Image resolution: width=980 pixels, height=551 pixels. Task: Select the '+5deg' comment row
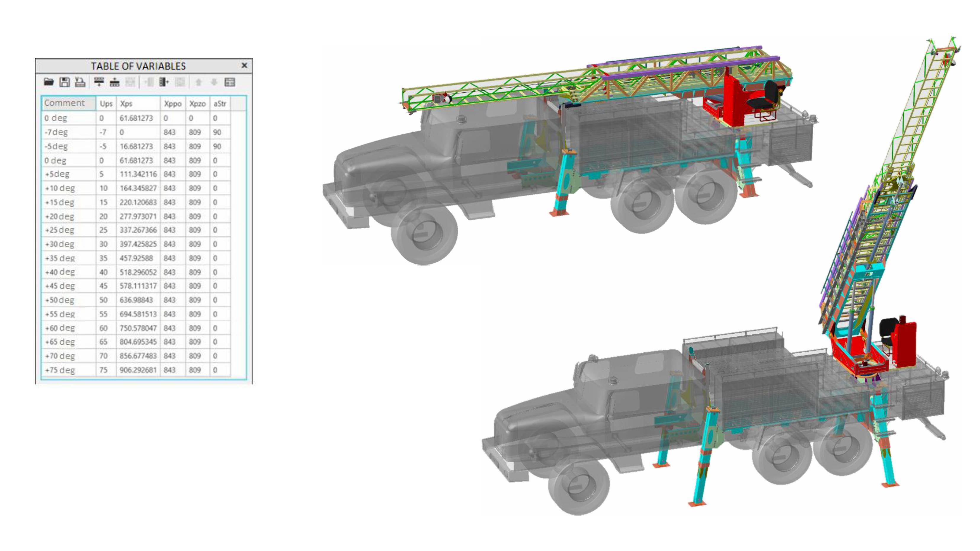[x=68, y=174]
